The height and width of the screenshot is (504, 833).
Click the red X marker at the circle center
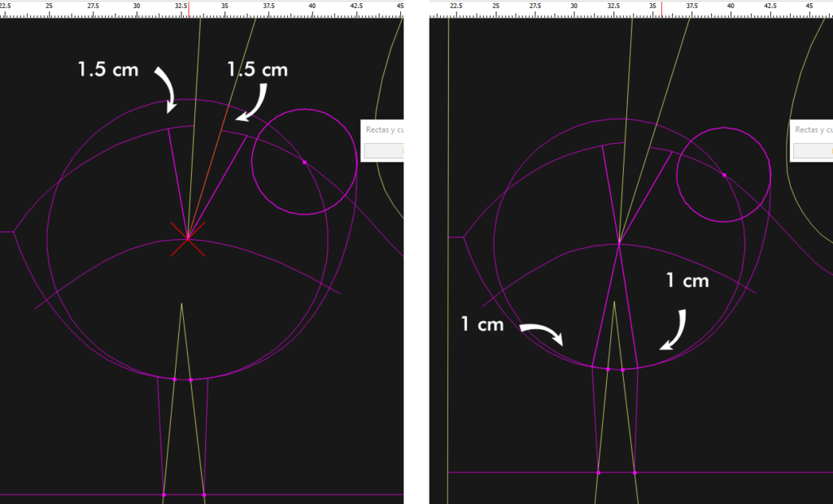[188, 239]
